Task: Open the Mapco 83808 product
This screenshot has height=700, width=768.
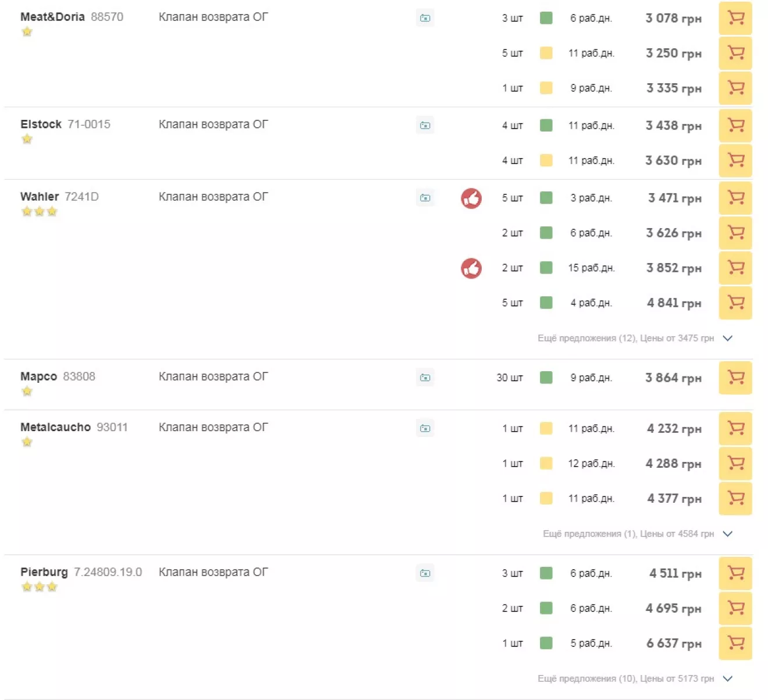Action: [x=58, y=376]
